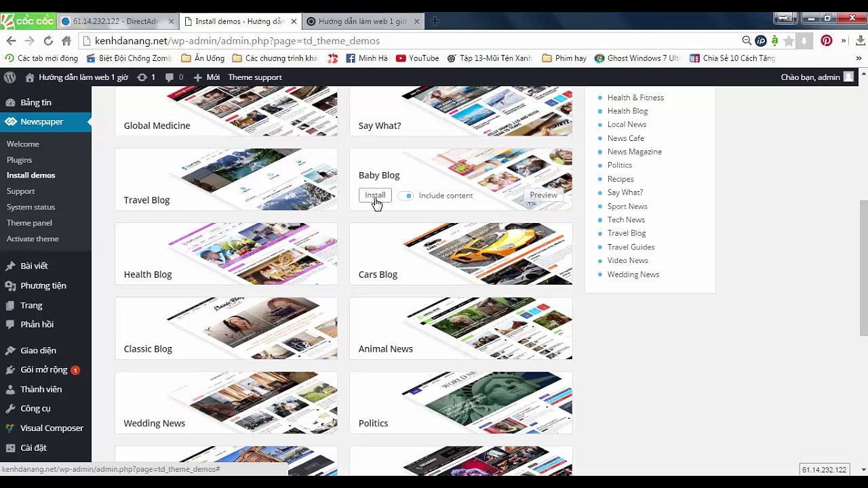Open the comments bubble in the admin bar
The width and height of the screenshot is (868, 488).
click(x=174, y=77)
